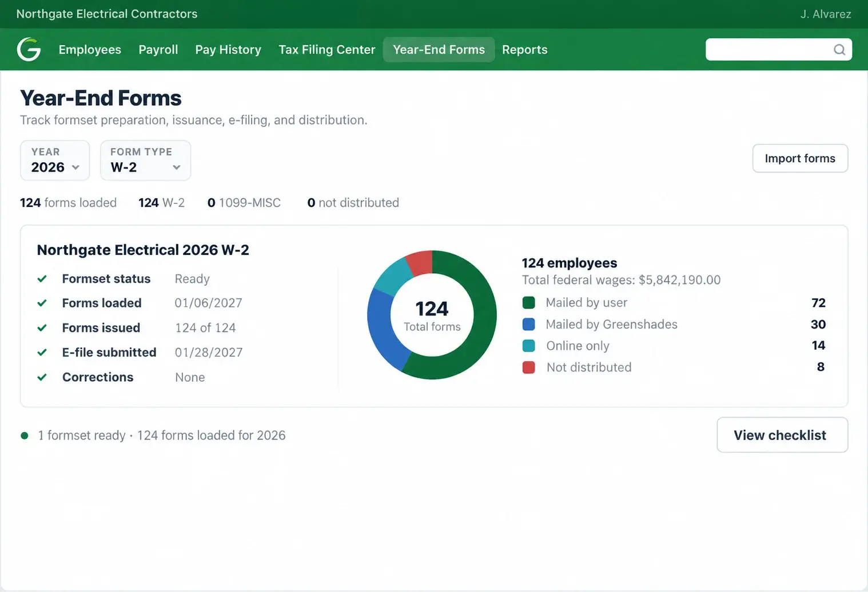Click the checkmark beside Forms issued

[42, 328]
